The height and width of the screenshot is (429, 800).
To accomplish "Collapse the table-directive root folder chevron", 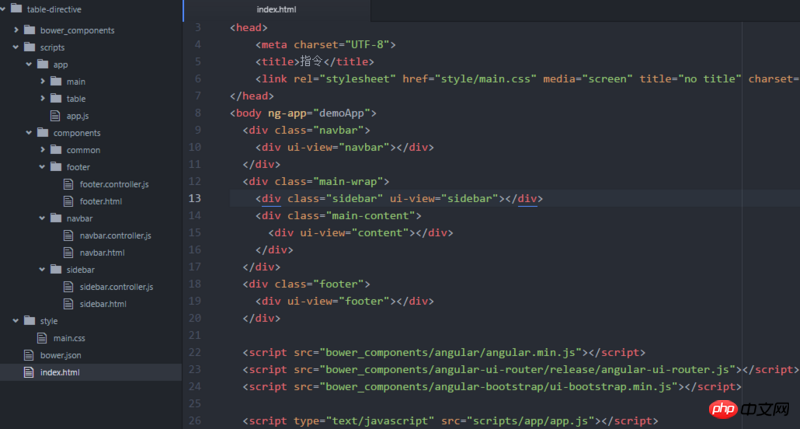I will click(3, 9).
